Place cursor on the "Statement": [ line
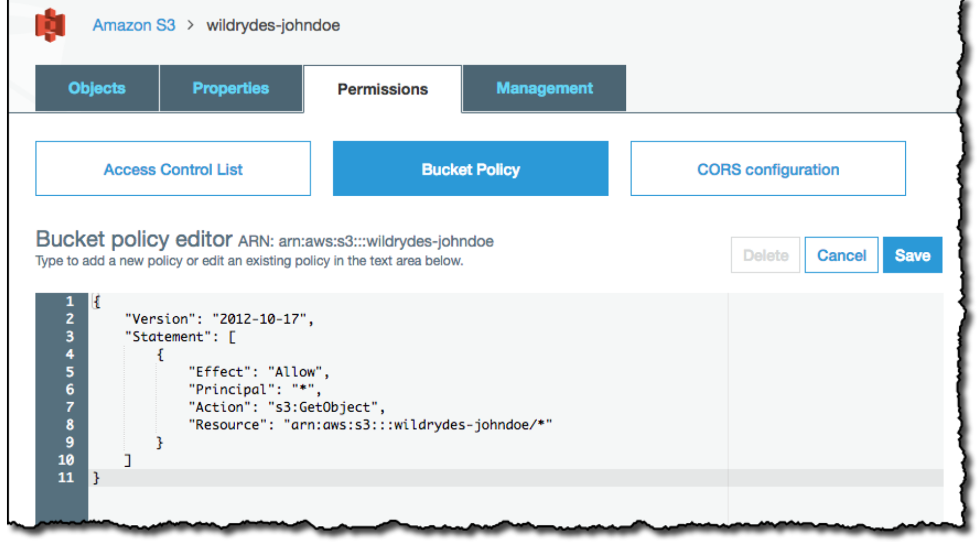The image size is (980, 544). (x=180, y=336)
